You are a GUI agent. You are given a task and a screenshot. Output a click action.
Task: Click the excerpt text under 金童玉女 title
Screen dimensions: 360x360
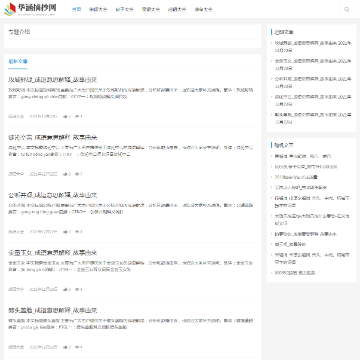(x=131, y=266)
